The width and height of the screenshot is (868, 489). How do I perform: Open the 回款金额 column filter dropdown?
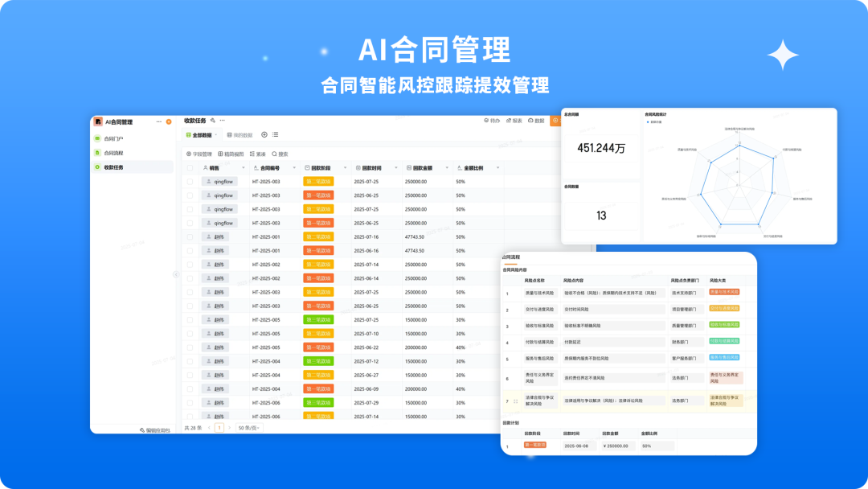pyautogui.click(x=447, y=168)
